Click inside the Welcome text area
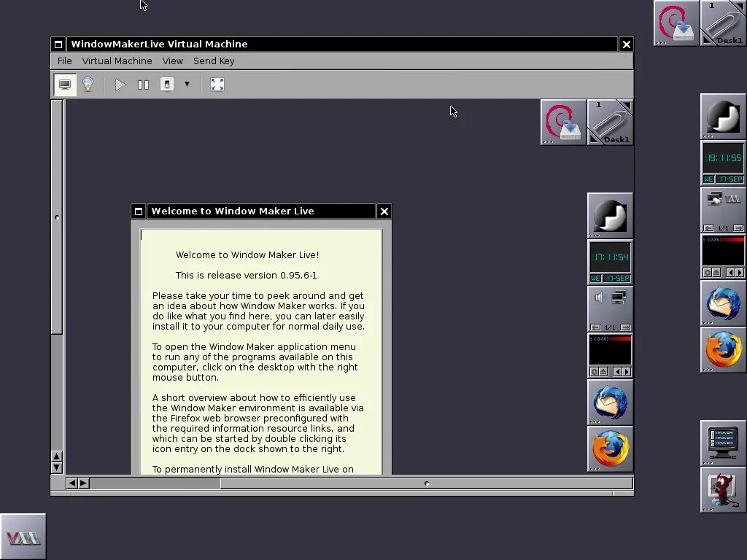Viewport: 747px width, 560px height. click(x=261, y=352)
